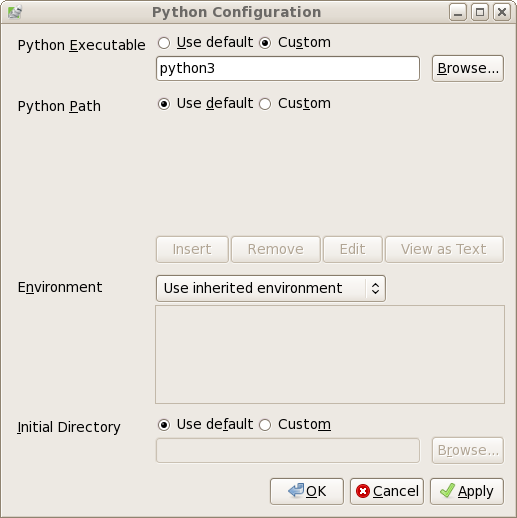Click the View as Text button

[444, 249]
